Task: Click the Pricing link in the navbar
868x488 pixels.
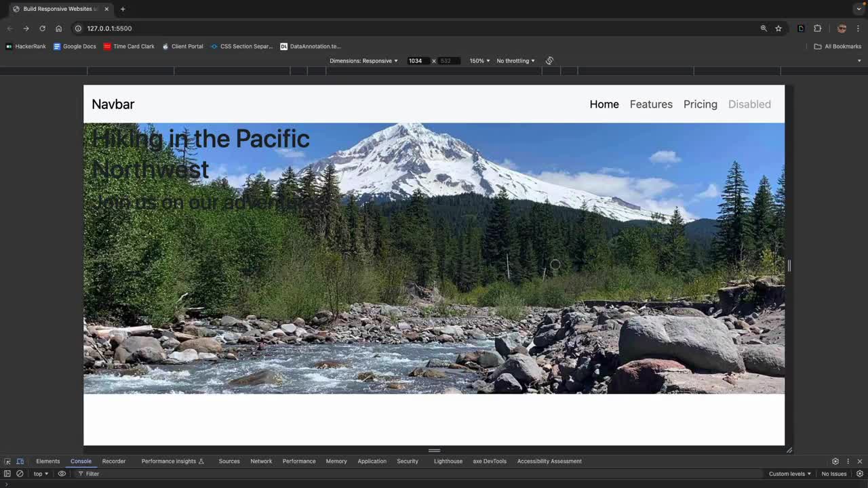Action: point(700,104)
